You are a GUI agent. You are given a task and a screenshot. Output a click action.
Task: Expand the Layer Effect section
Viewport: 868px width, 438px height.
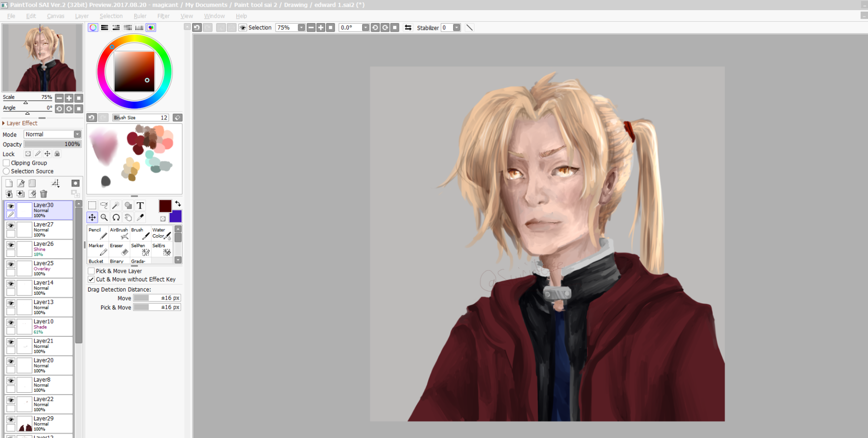[20, 123]
